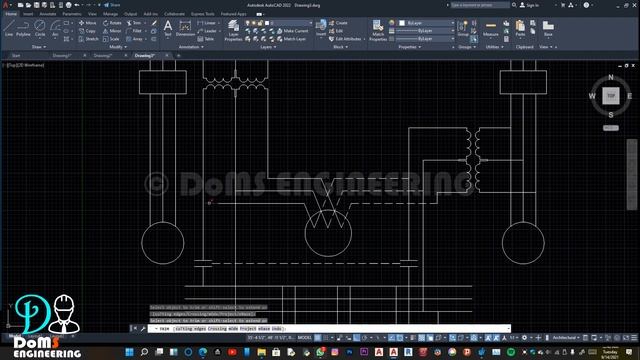640x360 pixels.
Task: Open the Express Tools ribbon tab
Action: pos(202,14)
